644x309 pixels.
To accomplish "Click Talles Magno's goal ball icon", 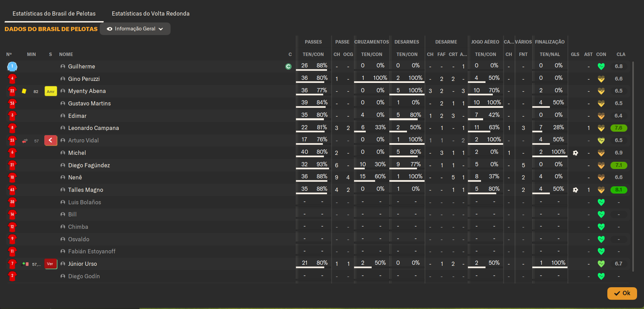I will 575,190.
